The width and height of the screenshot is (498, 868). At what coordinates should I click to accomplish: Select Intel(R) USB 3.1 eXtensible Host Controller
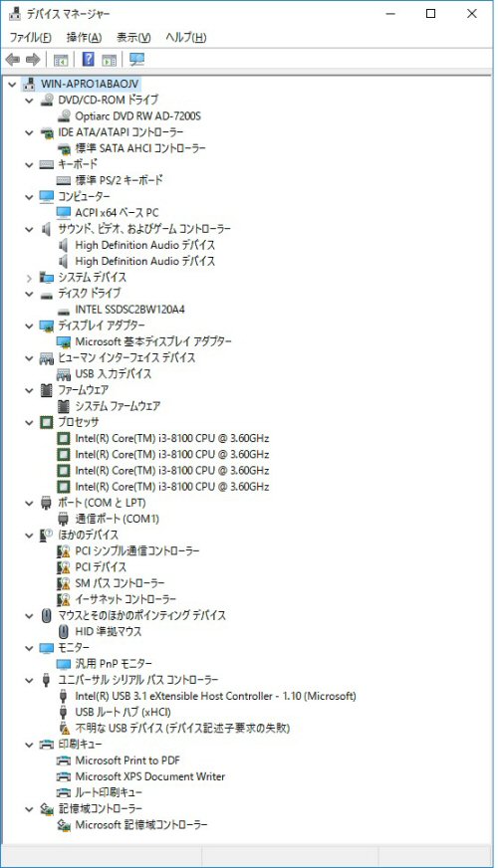pos(215,696)
